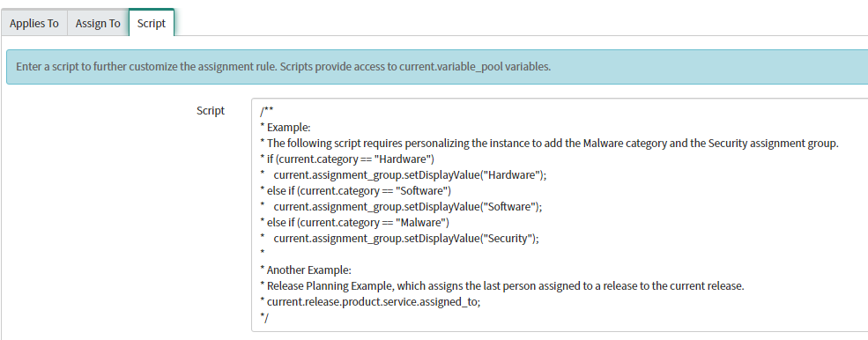Screen dimensions: 868x340
Task: Select the Script tab
Action: point(151,23)
